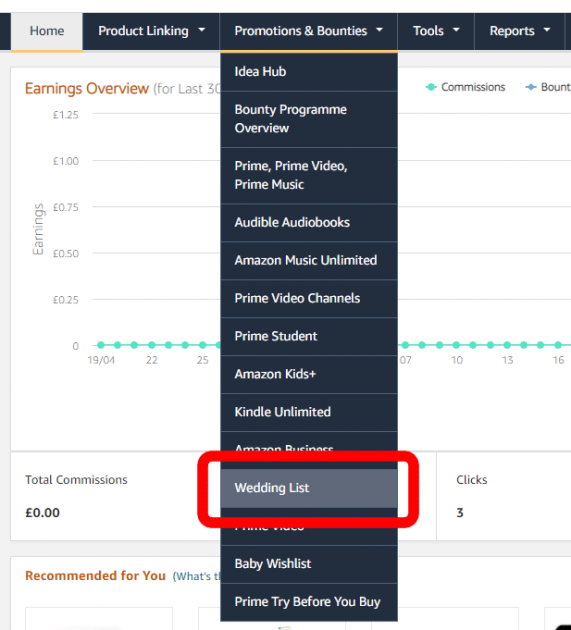
Task: Collapse the Promotions & Bounties dropdown arrow
Action: tap(379, 30)
